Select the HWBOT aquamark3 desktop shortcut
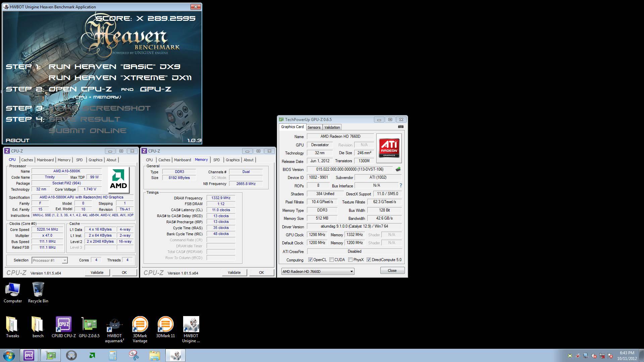 pyautogui.click(x=114, y=330)
